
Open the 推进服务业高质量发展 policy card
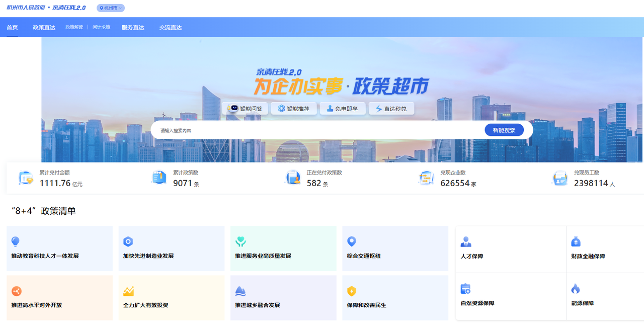click(283, 249)
